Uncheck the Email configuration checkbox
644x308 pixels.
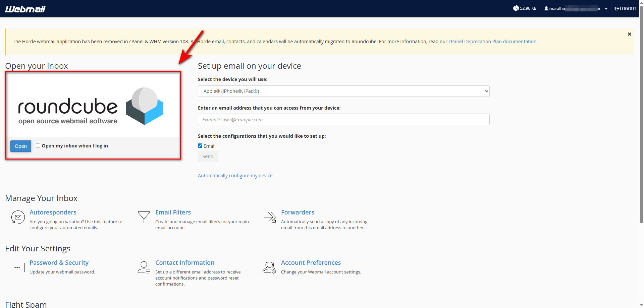click(200, 146)
